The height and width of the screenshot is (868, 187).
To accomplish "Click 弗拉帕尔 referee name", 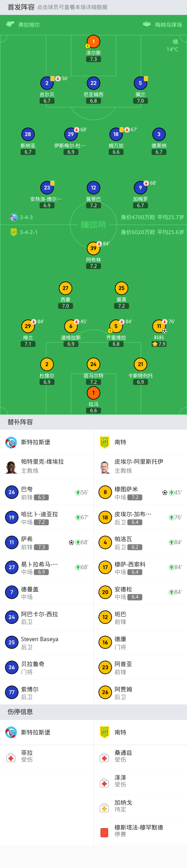I will [29, 24].
